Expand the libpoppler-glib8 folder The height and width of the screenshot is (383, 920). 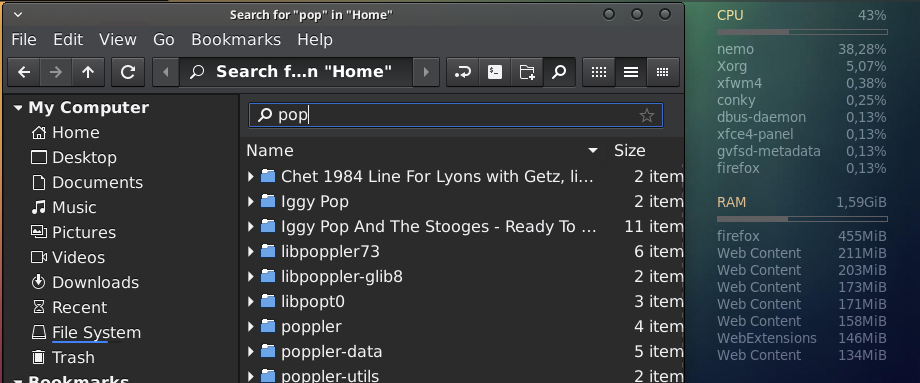(x=251, y=276)
